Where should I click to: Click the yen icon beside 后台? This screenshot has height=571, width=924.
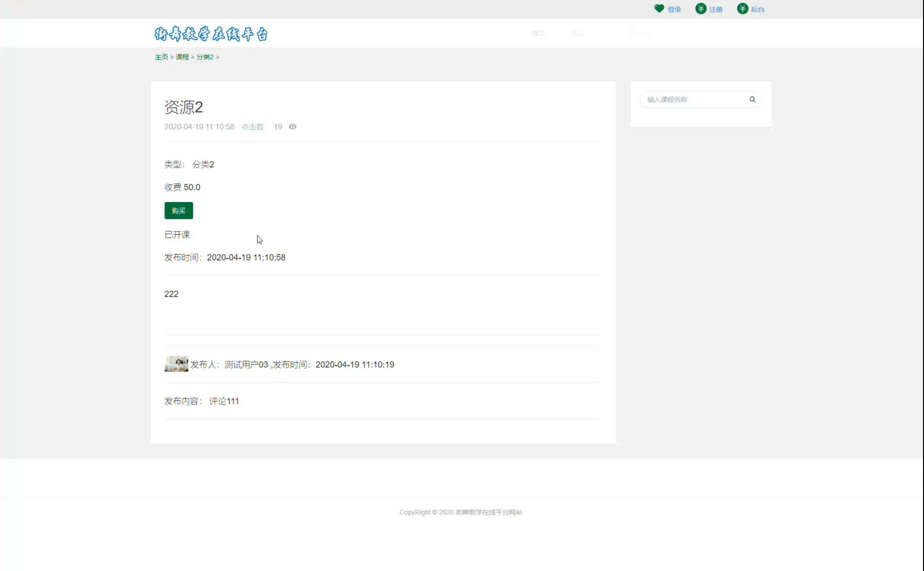click(x=742, y=9)
